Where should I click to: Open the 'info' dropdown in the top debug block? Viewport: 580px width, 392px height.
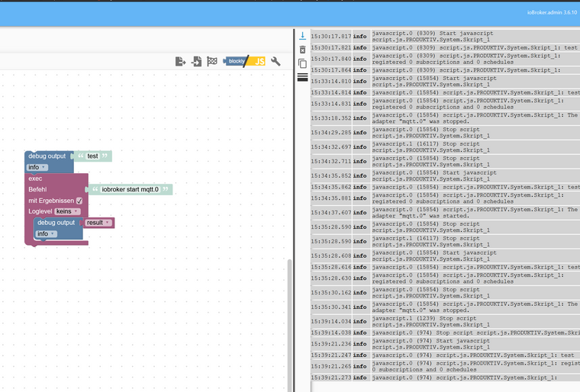(37, 167)
